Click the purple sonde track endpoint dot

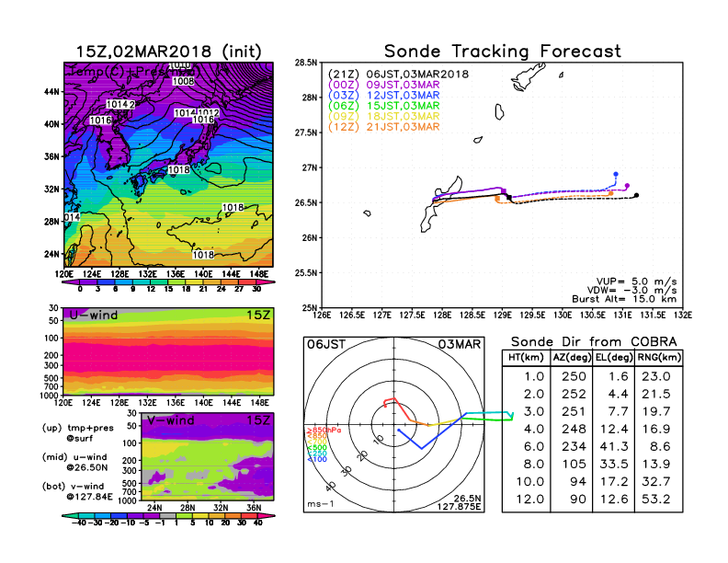(x=627, y=186)
